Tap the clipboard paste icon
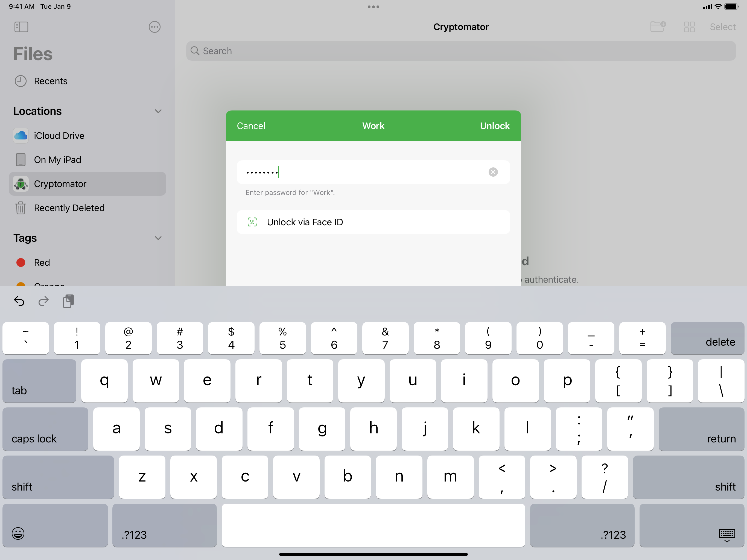 [68, 301]
